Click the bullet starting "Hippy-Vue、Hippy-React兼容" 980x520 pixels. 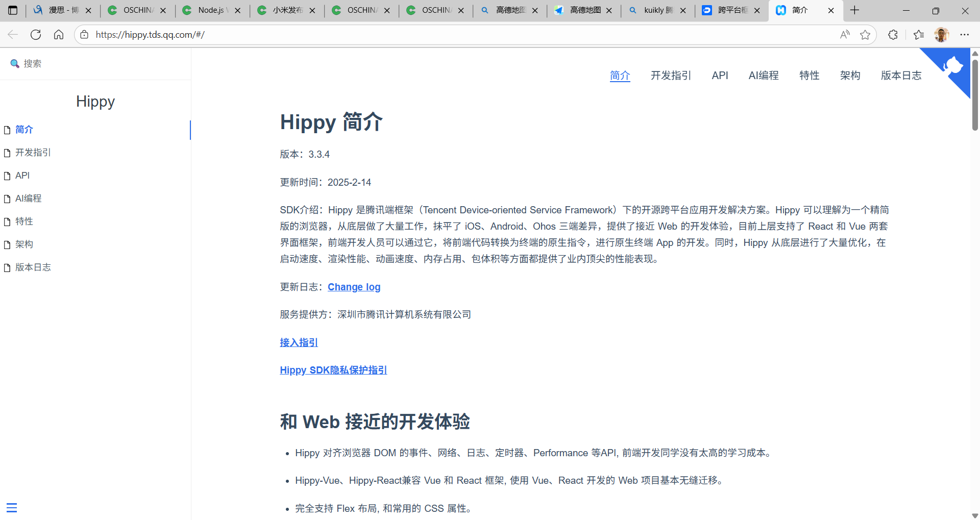509,480
